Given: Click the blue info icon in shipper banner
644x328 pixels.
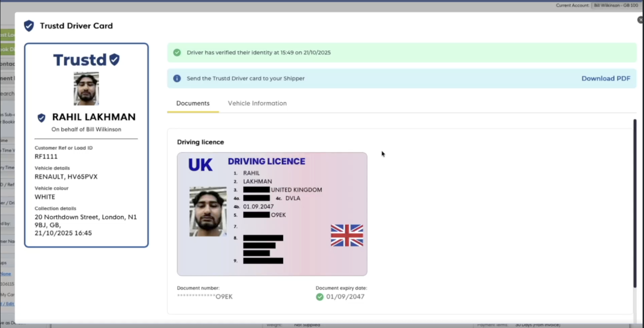Looking at the screenshot, I should pos(177,78).
